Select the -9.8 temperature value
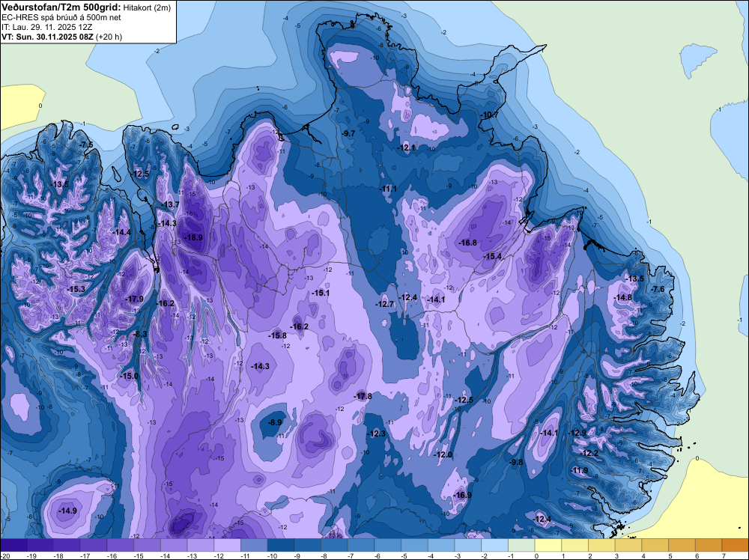The width and height of the screenshot is (749, 560). 516,462
